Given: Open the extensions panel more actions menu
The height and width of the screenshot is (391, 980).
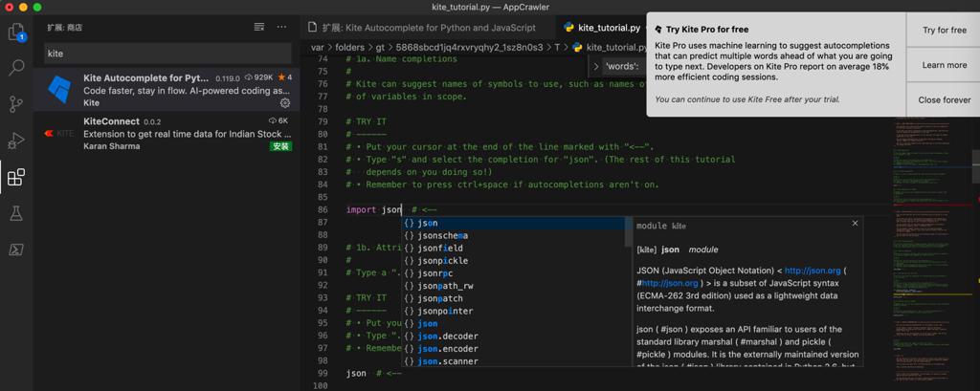Looking at the screenshot, I should click(x=281, y=27).
